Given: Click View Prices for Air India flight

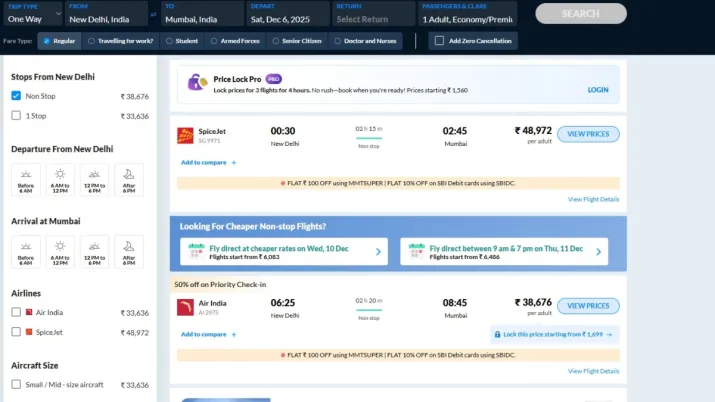Looking at the screenshot, I should 588,306.
